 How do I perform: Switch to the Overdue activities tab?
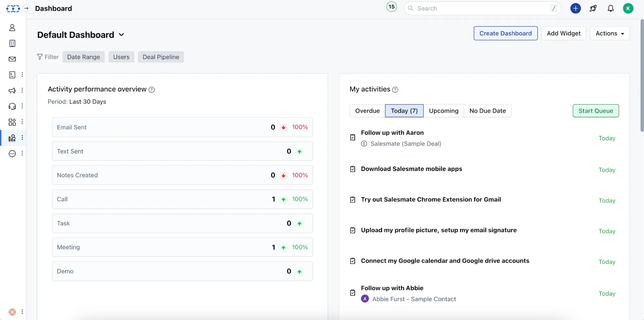click(x=367, y=111)
